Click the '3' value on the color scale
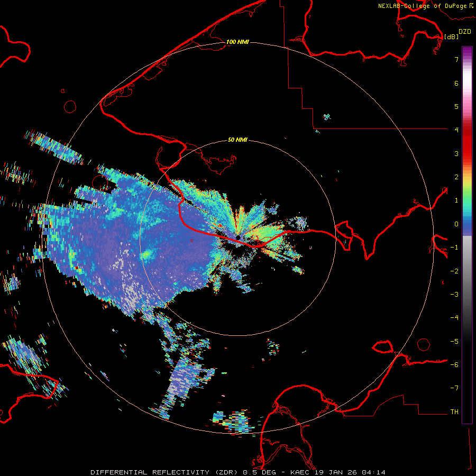This screenshot has width=476, height=476. pyautogui.click(x=456, y=153)
